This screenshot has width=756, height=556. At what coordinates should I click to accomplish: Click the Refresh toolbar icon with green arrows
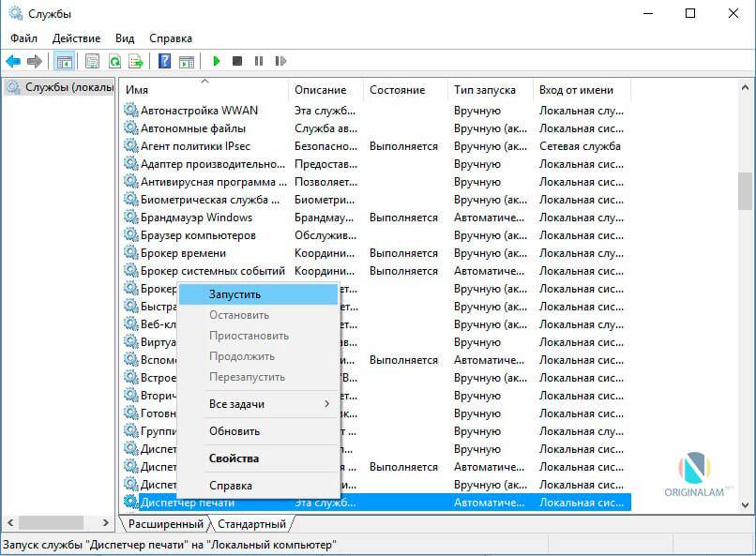[x=114, y=61]
